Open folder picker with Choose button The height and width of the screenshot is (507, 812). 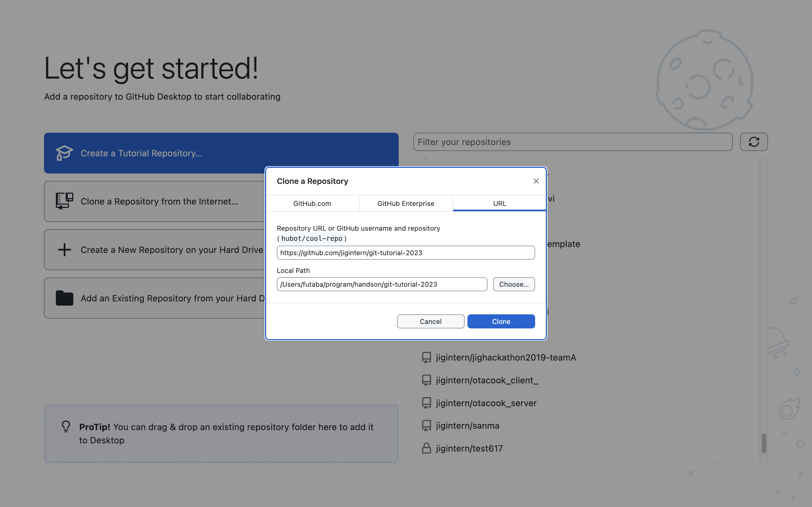pyautogui.click(x=514, y=284)
